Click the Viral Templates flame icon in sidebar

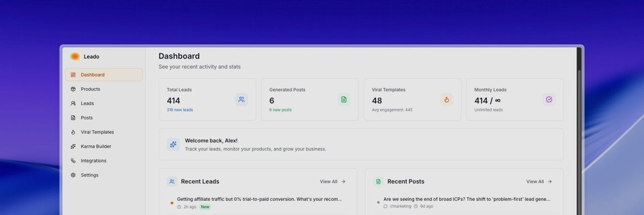point(73,132)
